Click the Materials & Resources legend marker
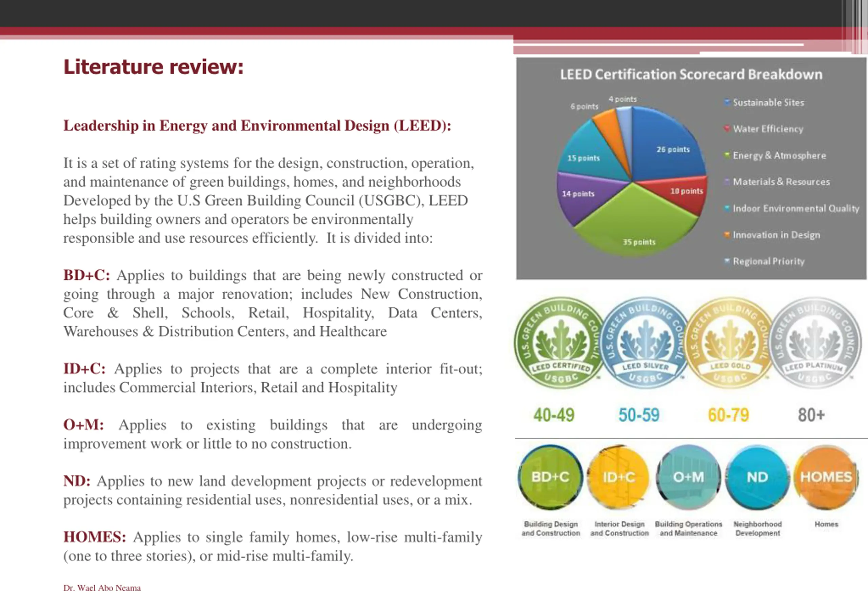Image resolution: width=868 pixels, height=601 pixels. (x=727, y=181)
